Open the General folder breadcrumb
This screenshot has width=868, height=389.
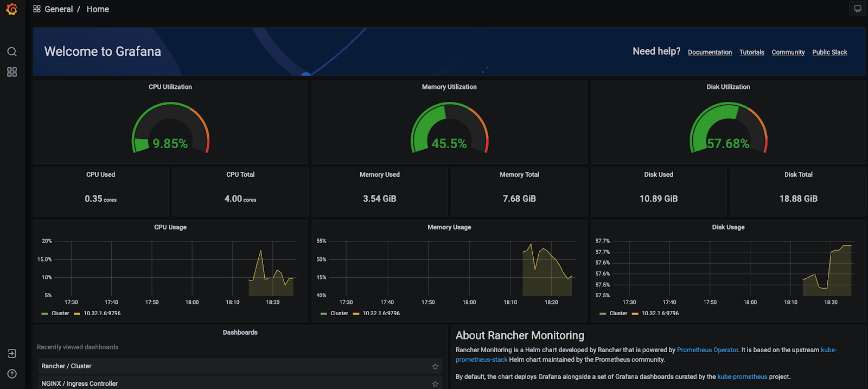[59, 9]
